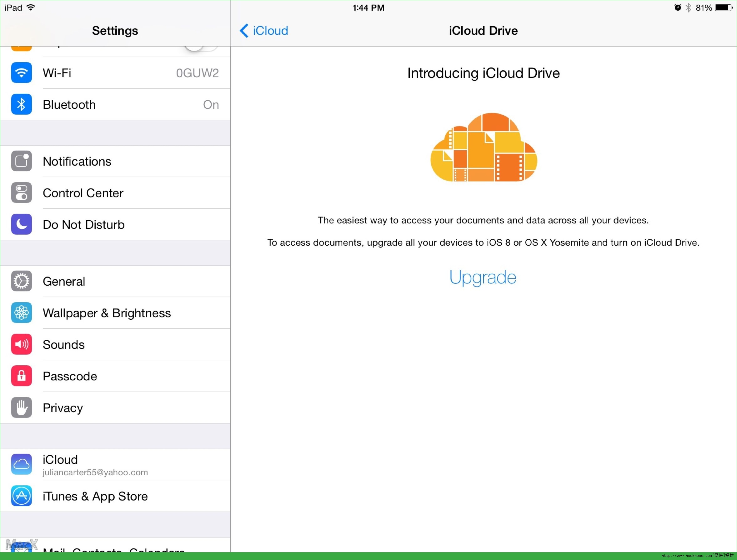This screenshot has height=560, width=737.
Task: Tap the Privacy hand icon
Action: pos(21,408)
